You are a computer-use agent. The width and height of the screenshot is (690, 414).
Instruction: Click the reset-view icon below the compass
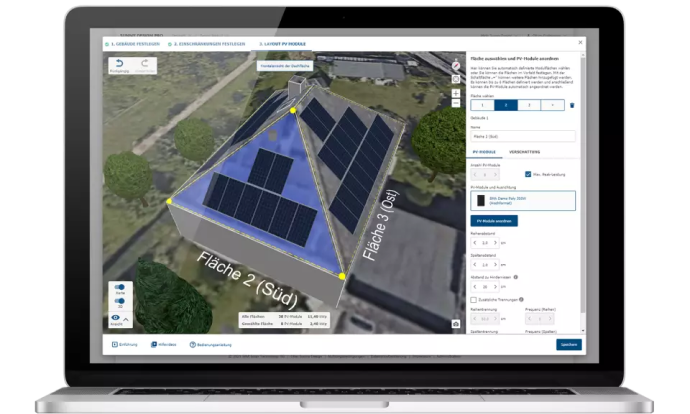456,79
